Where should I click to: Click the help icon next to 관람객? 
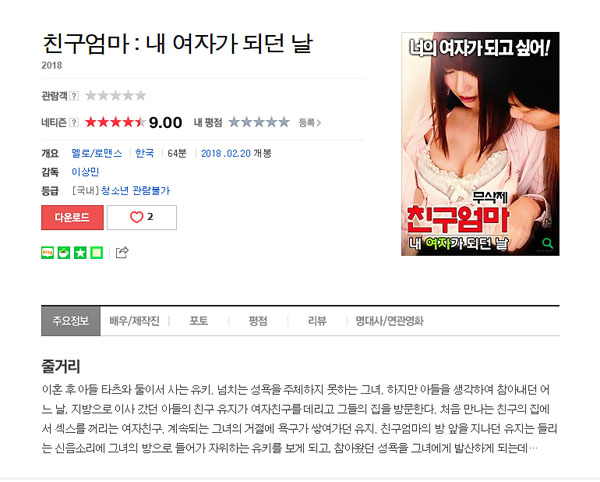point(74,96)
